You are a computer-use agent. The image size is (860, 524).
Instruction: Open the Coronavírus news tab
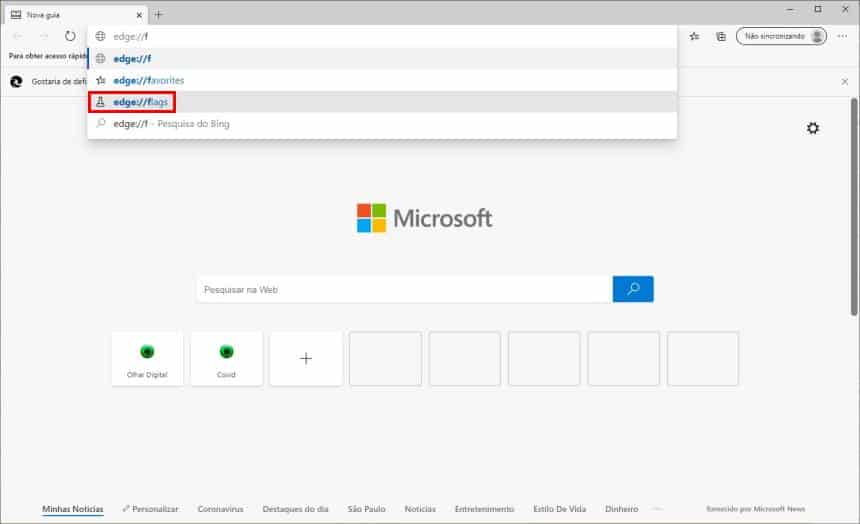click(x=220, y=509)
